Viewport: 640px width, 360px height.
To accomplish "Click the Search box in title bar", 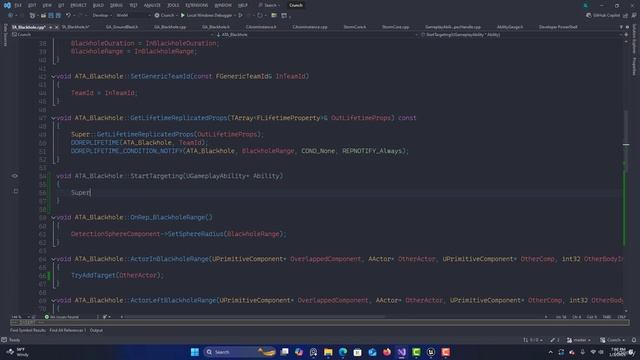I will pos(269,5).
